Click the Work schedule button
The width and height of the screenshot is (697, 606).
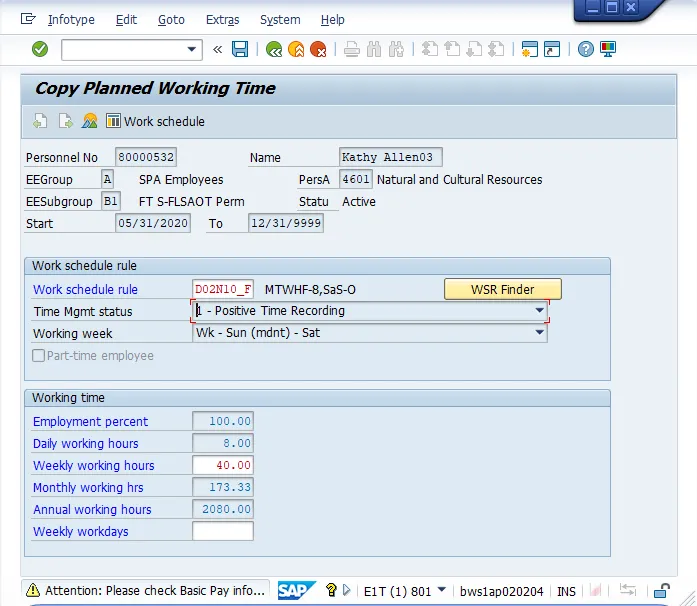click(155, 121)
